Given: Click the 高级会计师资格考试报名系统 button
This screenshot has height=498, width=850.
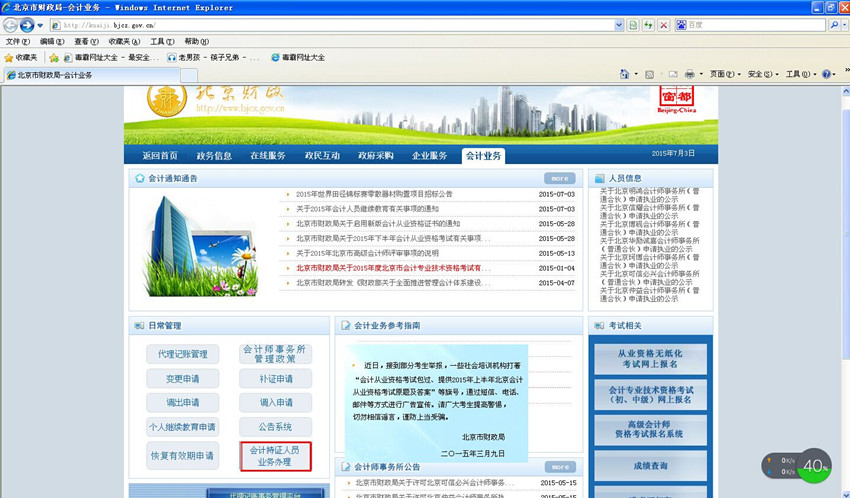Looking at the screenshot, I should pos(650,430).
